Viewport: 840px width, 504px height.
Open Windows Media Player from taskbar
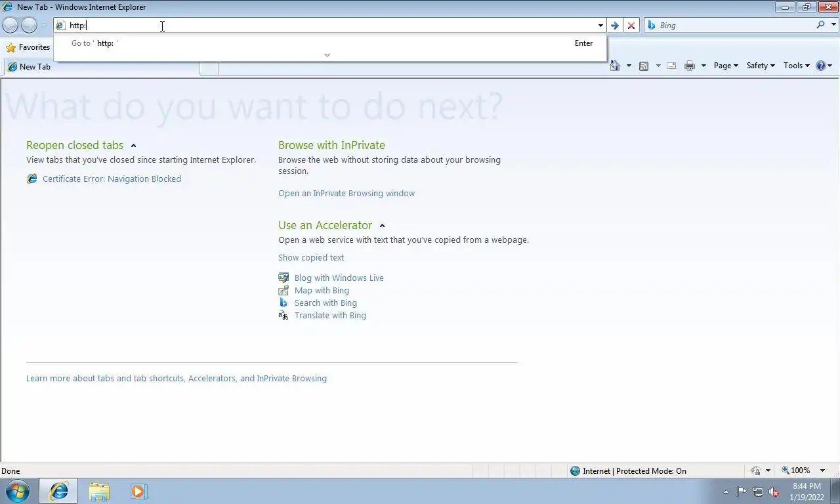click(x=138, y=491)
